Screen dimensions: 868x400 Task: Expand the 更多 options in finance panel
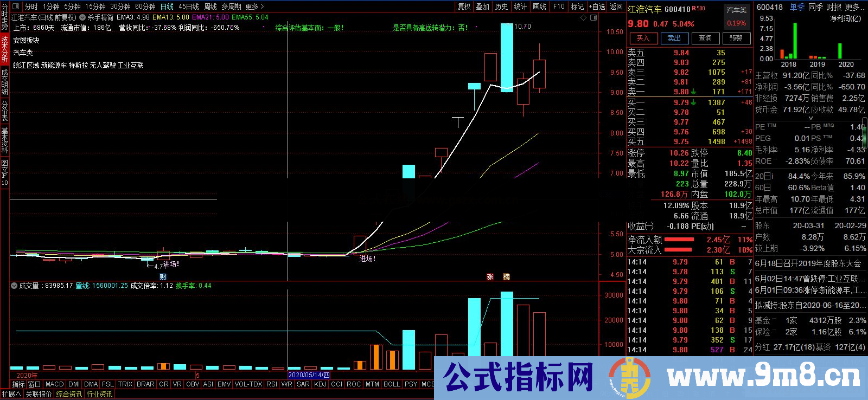(854, 7)
